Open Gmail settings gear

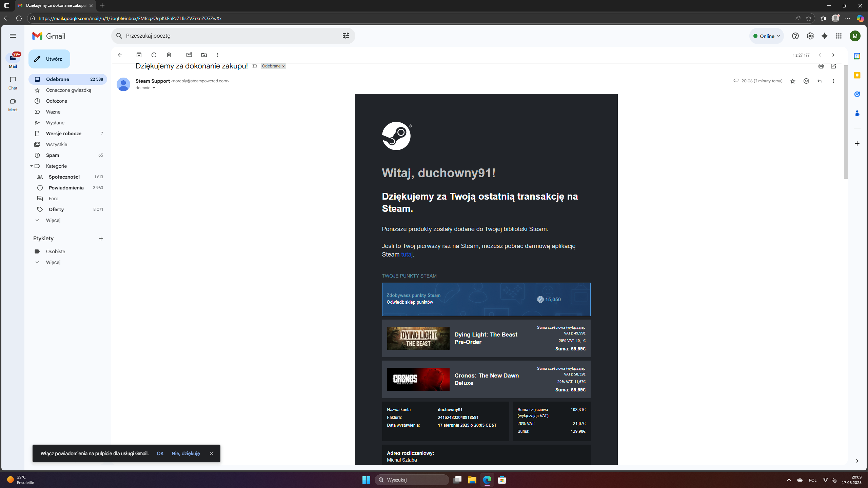810,36
